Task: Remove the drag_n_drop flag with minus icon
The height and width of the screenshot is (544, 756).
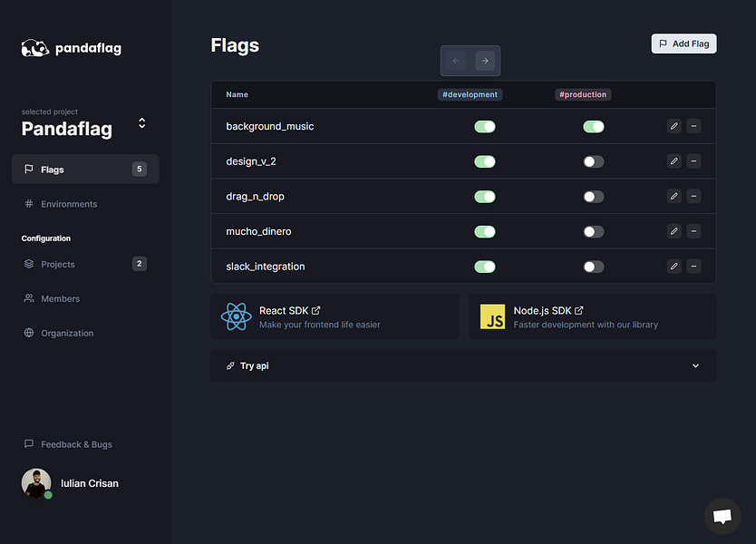Action: click(693, 196)
